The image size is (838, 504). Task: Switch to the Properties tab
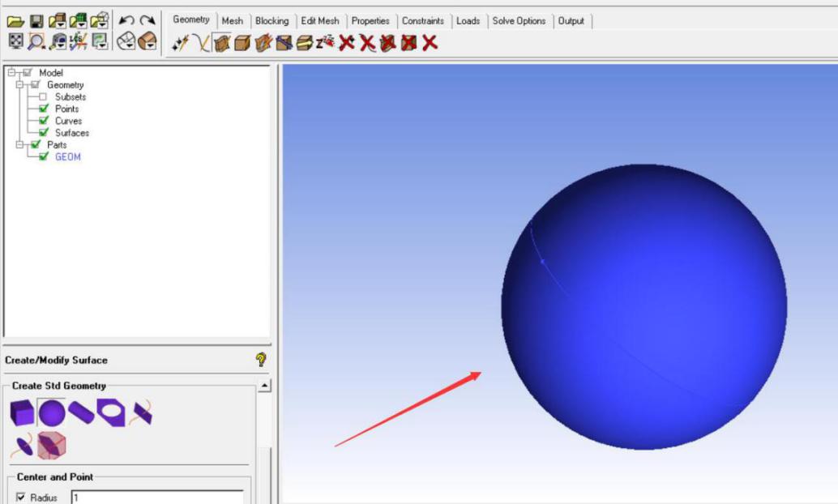(370, 21)
